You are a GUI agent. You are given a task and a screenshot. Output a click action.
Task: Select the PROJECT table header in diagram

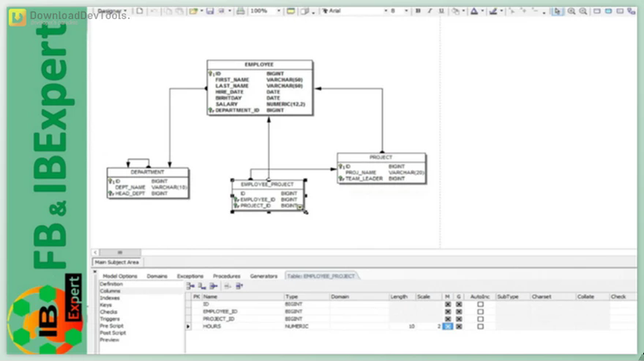(x=380, y=157)
